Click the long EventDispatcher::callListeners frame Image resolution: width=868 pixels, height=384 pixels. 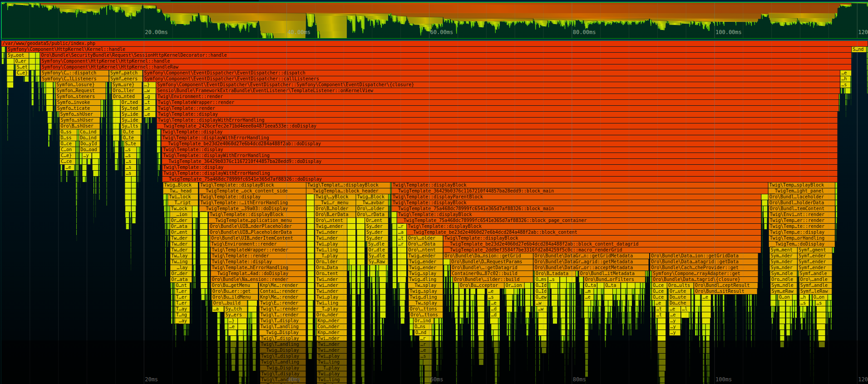pos(492,79)
